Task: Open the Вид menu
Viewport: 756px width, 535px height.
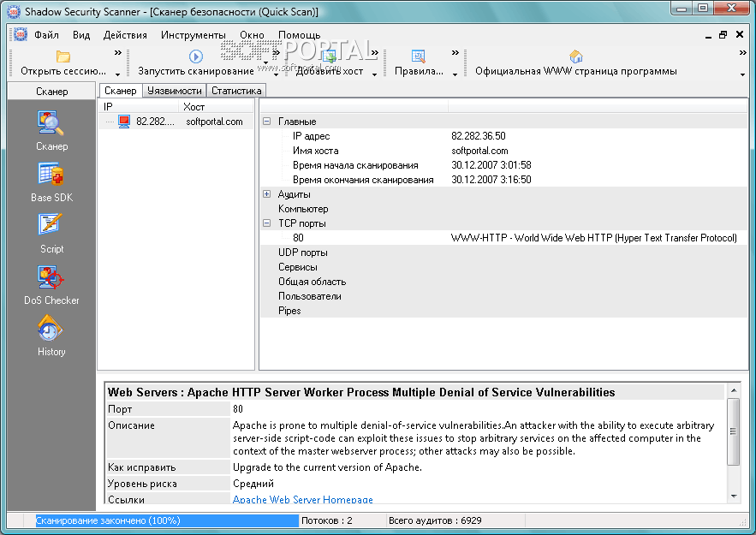Action: click(x=81, y=35)
